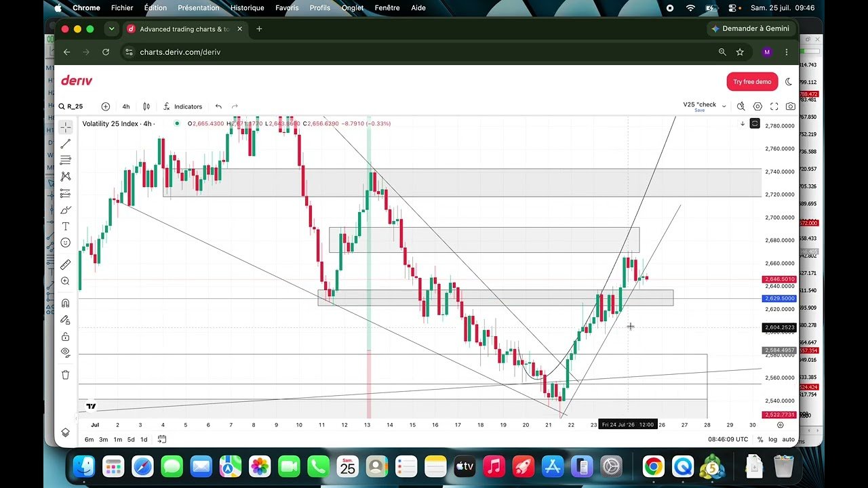Reload the page

tap(106, 52)
